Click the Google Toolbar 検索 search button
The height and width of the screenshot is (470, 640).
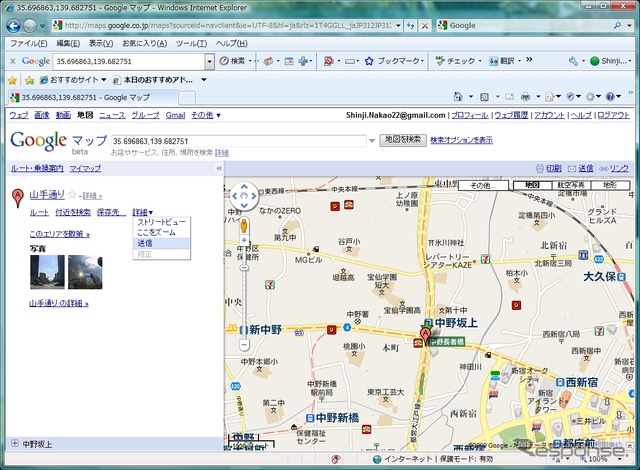pos(233,61)
